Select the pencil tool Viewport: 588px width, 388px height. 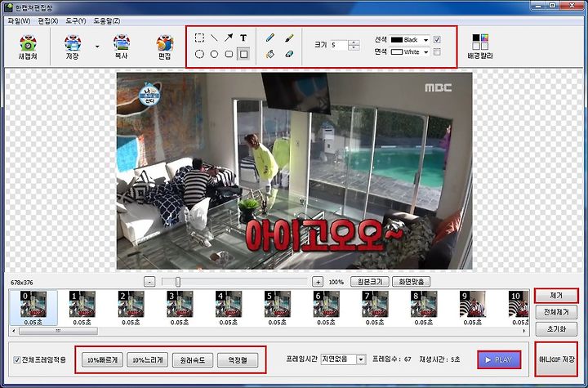coord(270,38)
